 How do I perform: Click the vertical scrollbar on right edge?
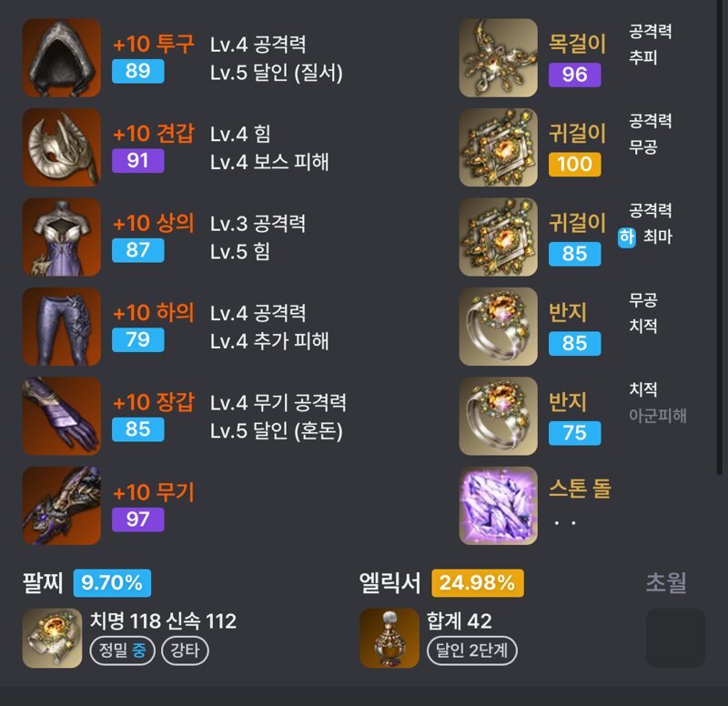[720, 237]
